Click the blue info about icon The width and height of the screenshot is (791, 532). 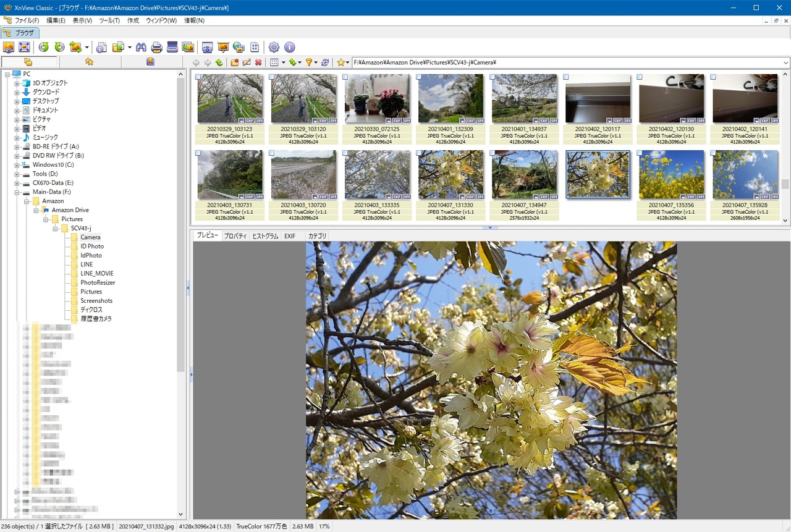click(x=289, y=47)
